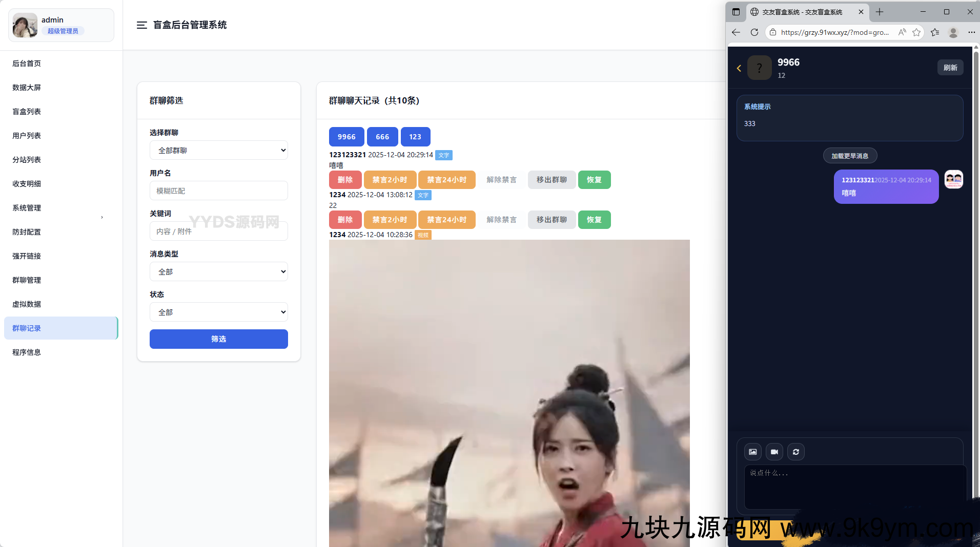The width and height of the screenshot is (980, 547).
Task: Click the video camera icon in chat
Action: click(774, 452)
